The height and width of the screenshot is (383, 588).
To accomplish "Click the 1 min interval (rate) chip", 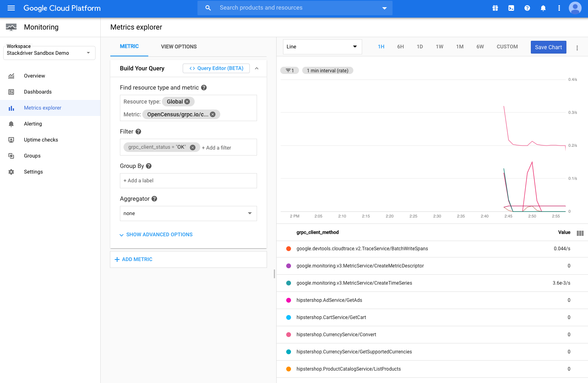I will 327,71.
